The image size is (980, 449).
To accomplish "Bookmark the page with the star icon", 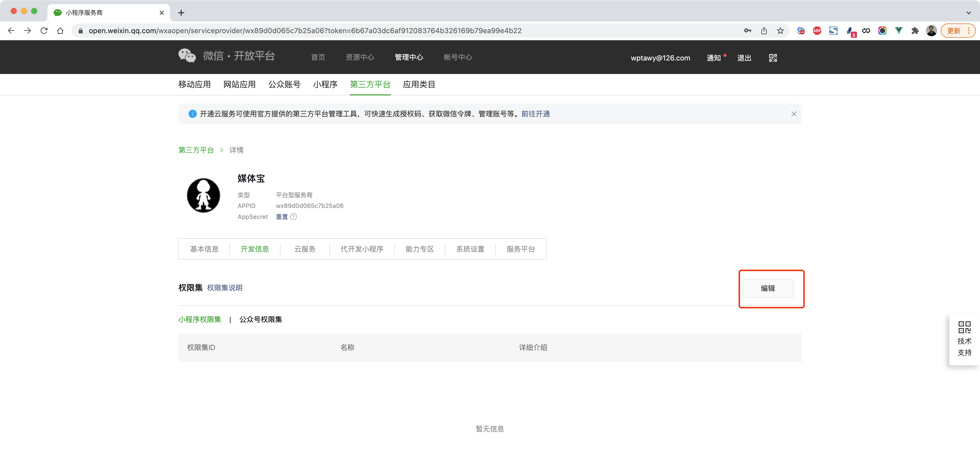I will pyautogui.click(x=781, y=31).
